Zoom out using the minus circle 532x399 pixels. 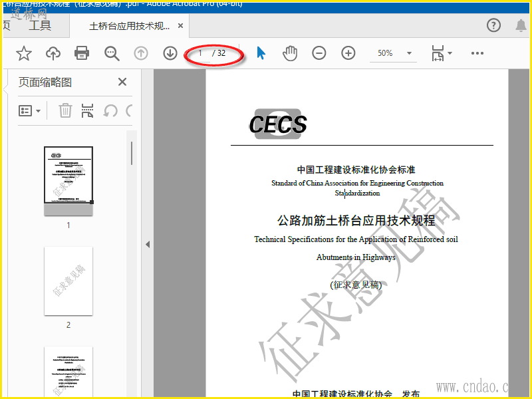tap(319, 53)
